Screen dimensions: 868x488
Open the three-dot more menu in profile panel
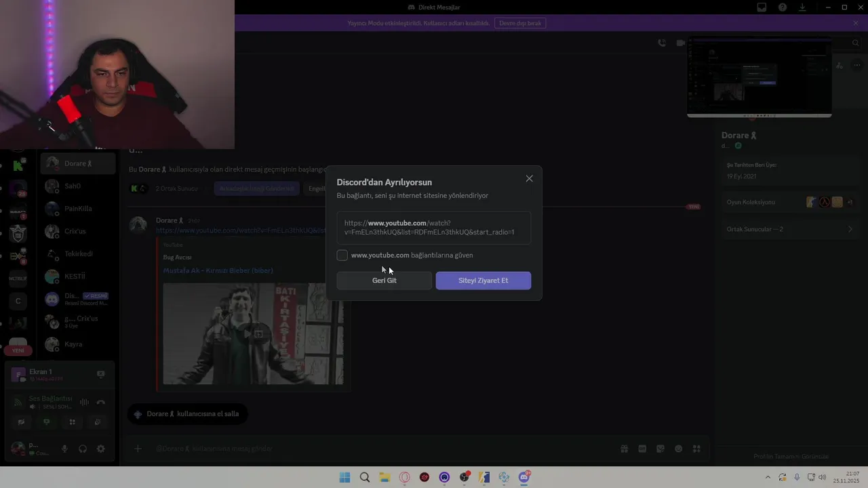857,66
